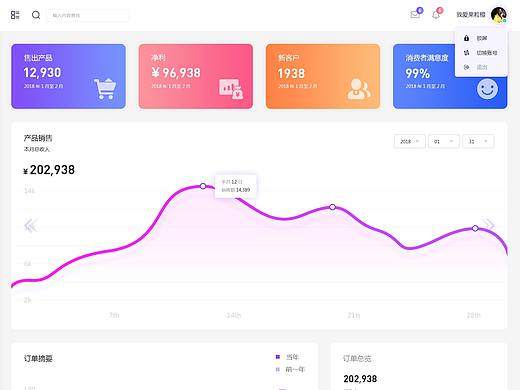Select the chart data point near the tooltip

tap(203, 186)
